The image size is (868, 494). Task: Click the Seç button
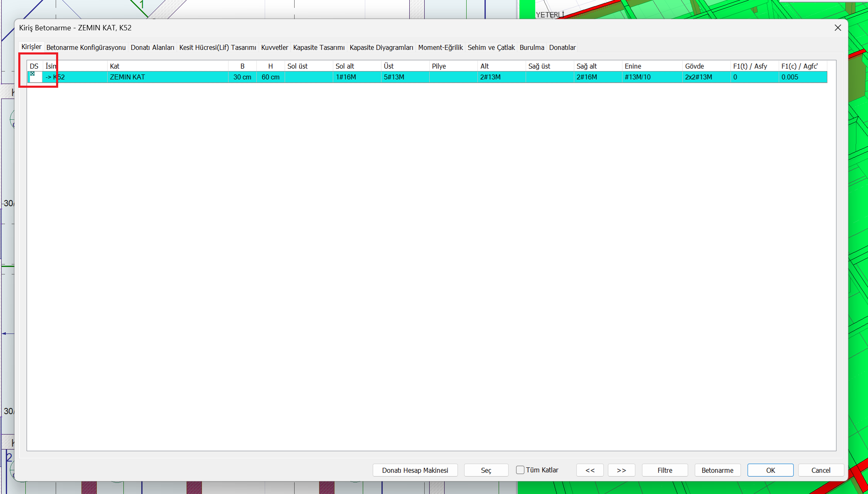point(486,470)
